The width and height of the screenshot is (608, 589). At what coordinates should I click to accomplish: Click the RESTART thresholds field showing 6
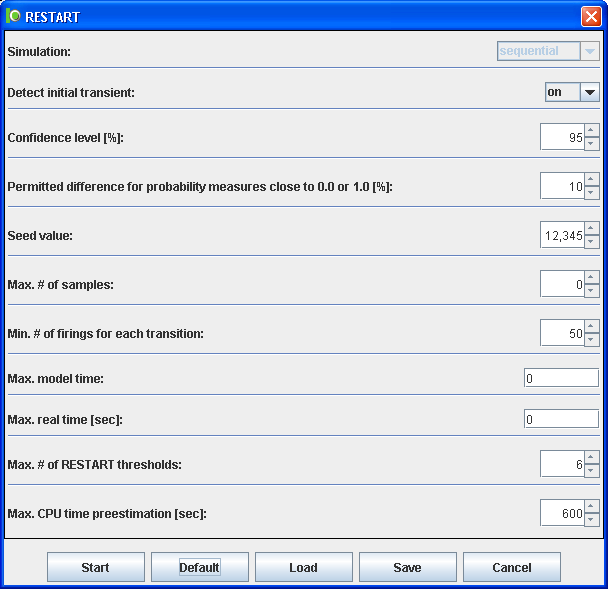pyautogui.click(x=562, y=464)
